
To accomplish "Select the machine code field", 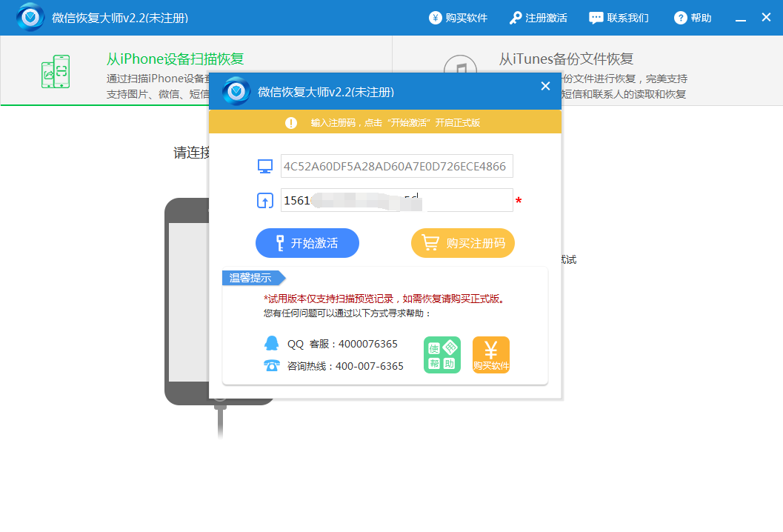I will pyautogui.click(x=396, y=167).
